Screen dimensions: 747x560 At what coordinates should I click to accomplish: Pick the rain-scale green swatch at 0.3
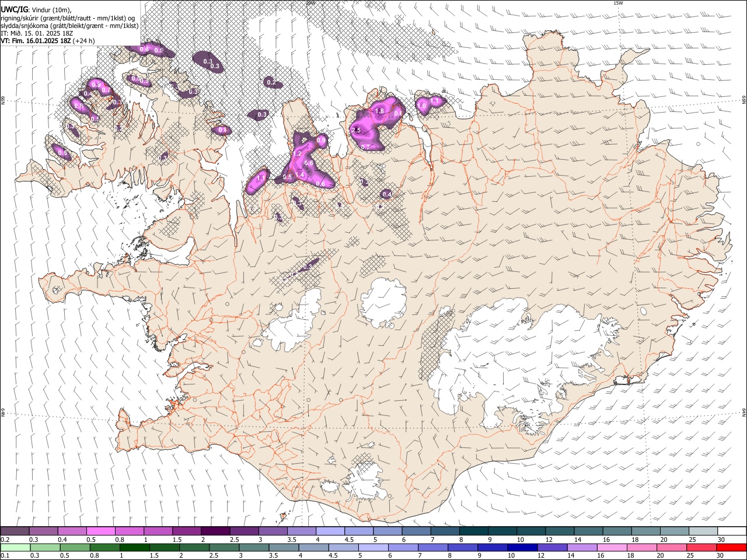coord(46,547)
